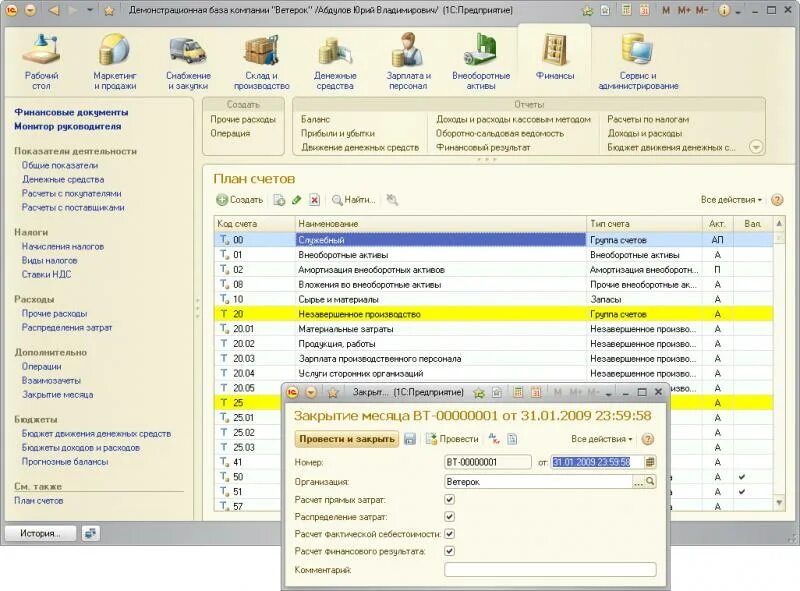This screenshot has height=591, width=800.
Task: Select the row Незавершенное производство
Action: point(493,314)
